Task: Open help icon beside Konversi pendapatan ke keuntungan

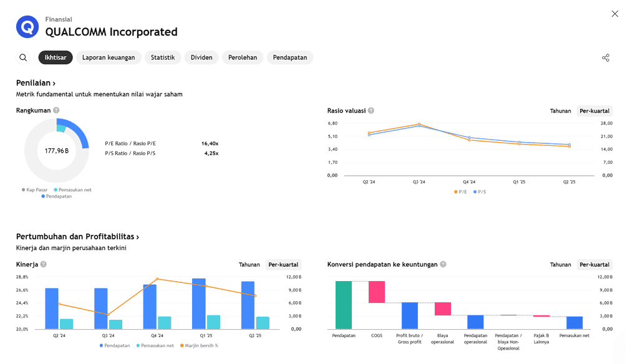Action: [x=443, y=264]
